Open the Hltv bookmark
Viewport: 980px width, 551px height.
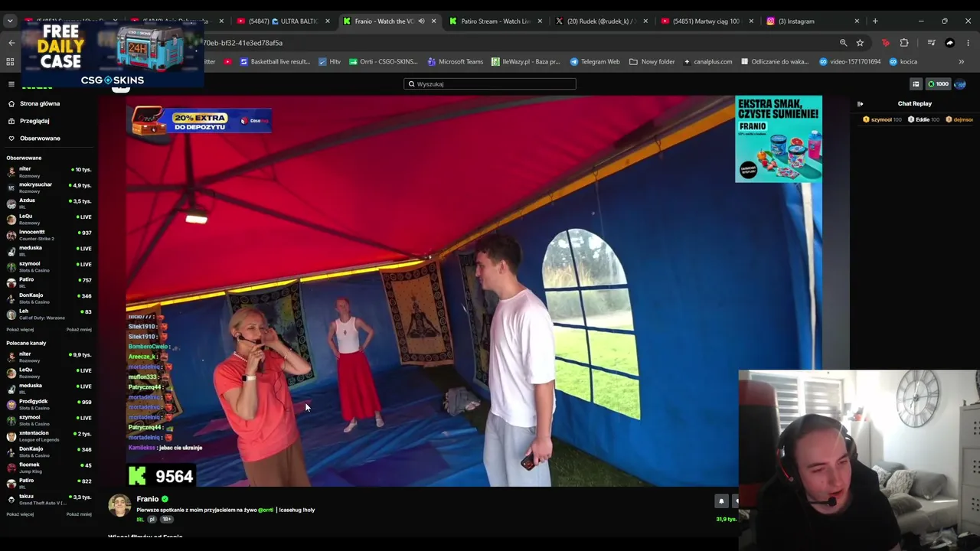(x=330, y=62)
